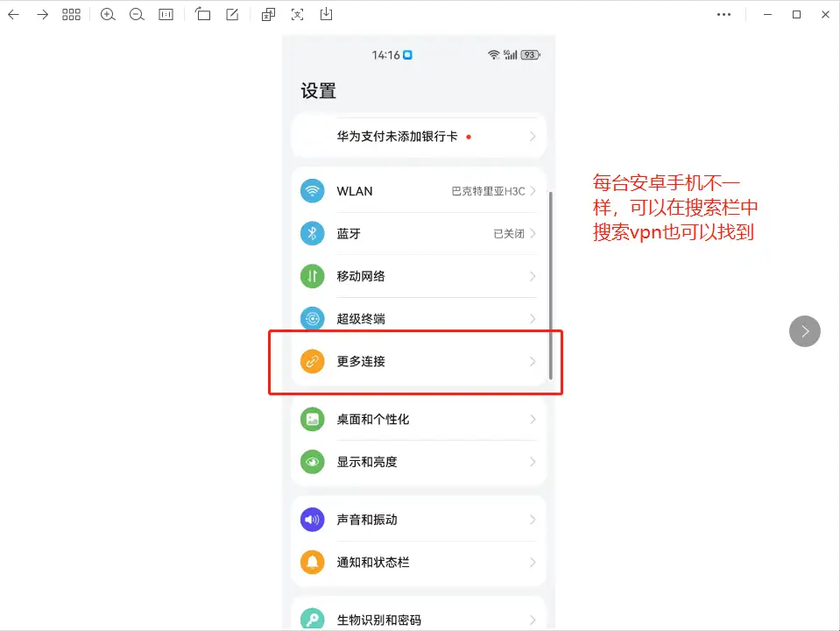Viewport: 840px width, 631px height.
Task: Open 移动网络 settings
Action: pyautogui.click(x=419, y=276)
